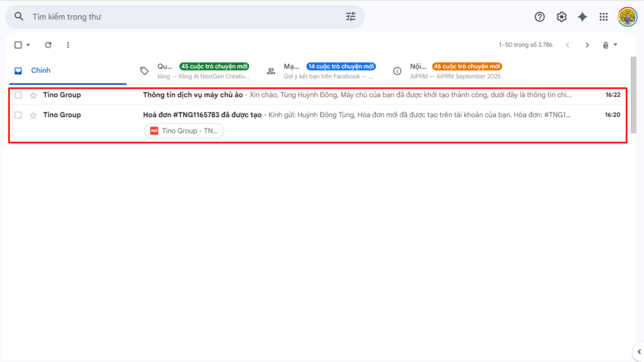This screenshot has width=644, height=362.
Task: Switch to the Chính inbox tab
Action: 41,71
